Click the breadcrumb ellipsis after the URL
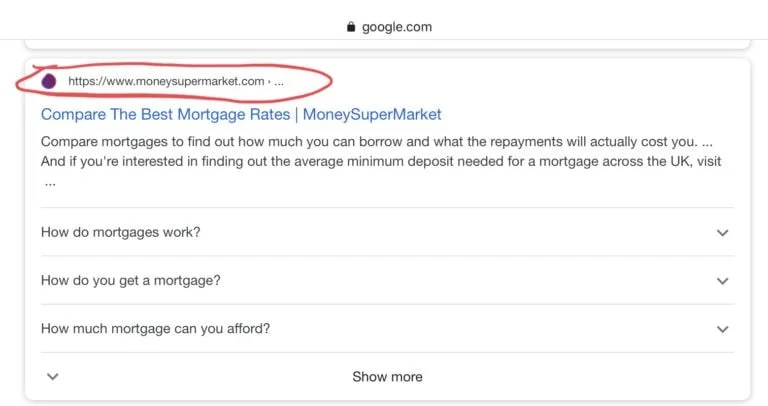 pos(279,81)
